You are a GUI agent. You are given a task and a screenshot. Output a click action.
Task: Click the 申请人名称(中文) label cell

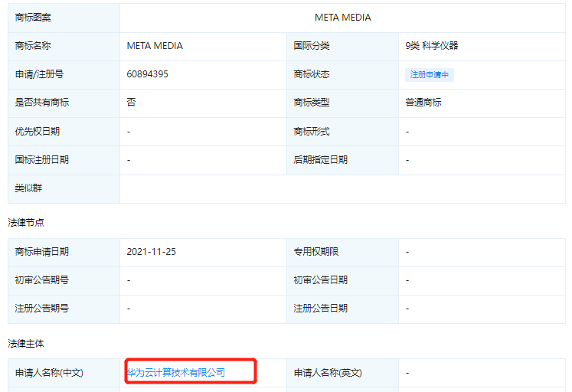pyautogui.click(x=64, y=373)
